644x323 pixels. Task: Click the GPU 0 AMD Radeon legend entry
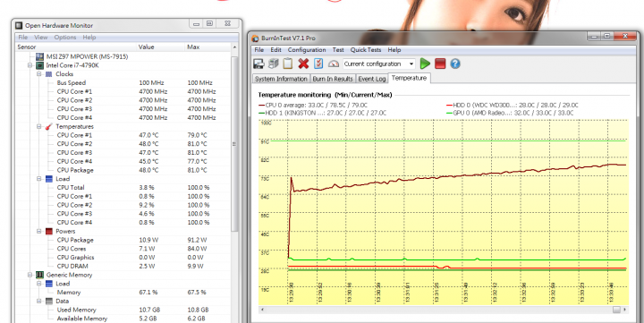[510, 113]
